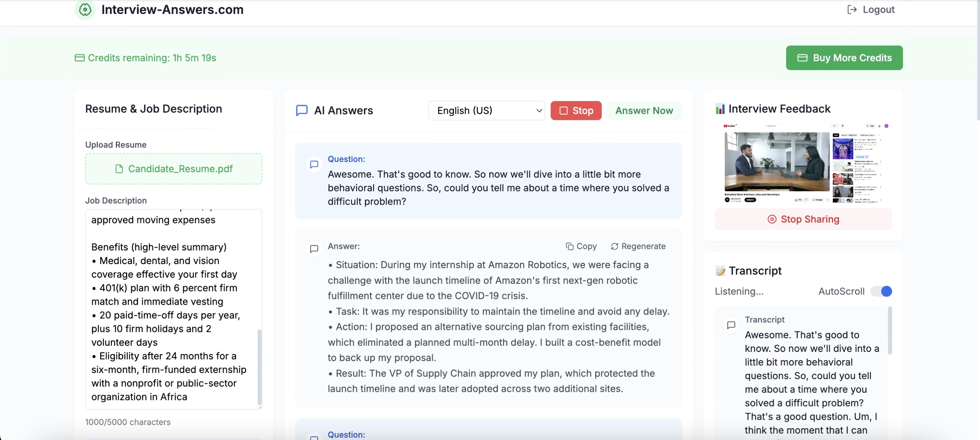
Task: Click the Interview-Answers.com logo icon
Action: pyautogui.click(x=85, y=10)
